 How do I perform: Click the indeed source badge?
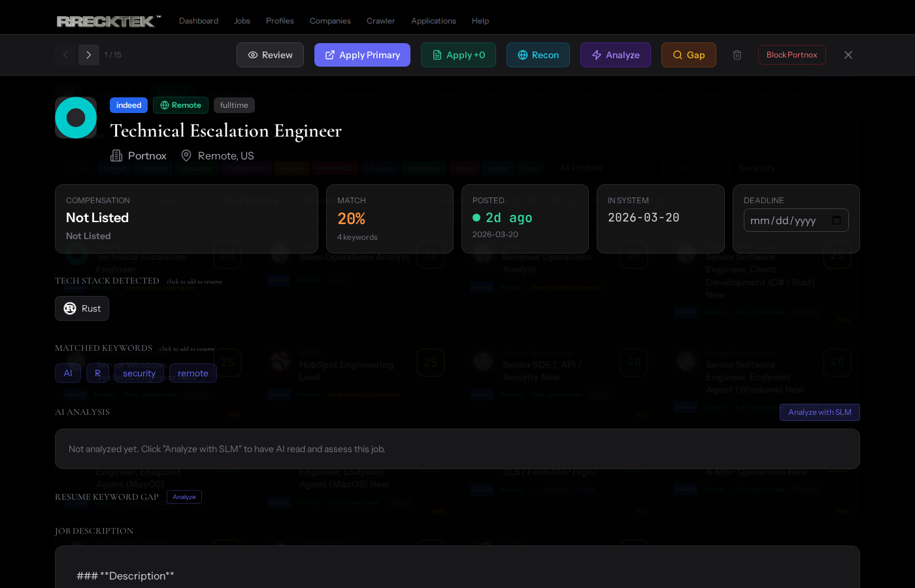tap(129, 105)
